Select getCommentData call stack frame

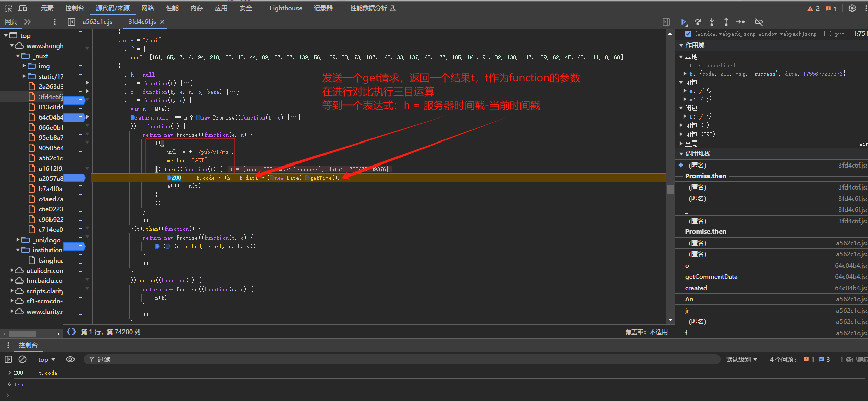(772, 277)
